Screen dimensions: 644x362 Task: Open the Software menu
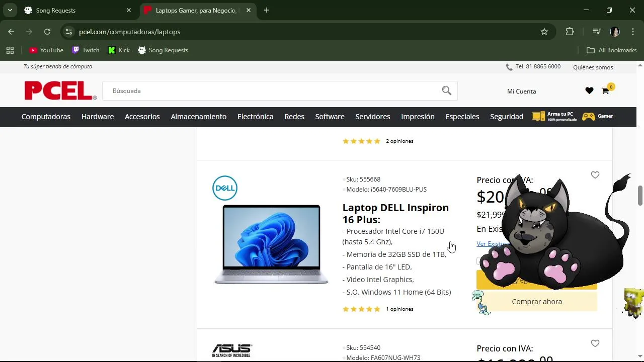click(330, 117)
